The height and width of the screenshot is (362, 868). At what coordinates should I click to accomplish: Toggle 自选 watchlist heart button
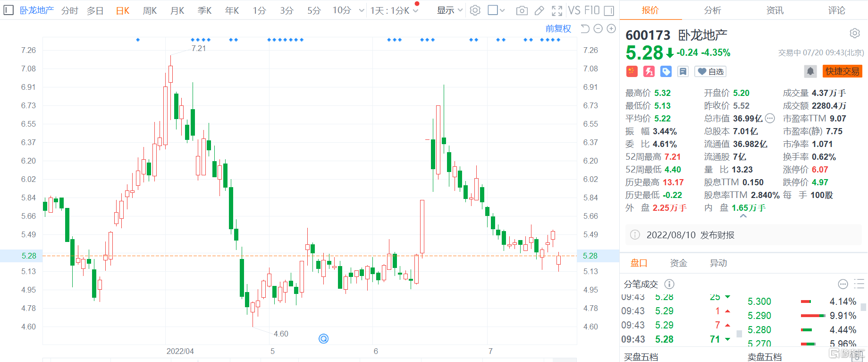(x=710, y=71)
